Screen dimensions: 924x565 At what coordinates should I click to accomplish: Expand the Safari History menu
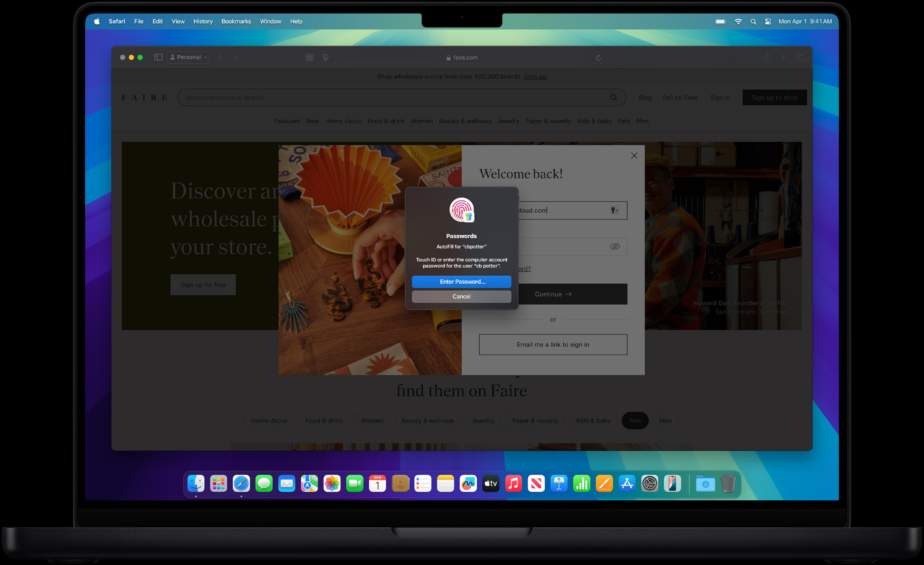pos(202,21)
